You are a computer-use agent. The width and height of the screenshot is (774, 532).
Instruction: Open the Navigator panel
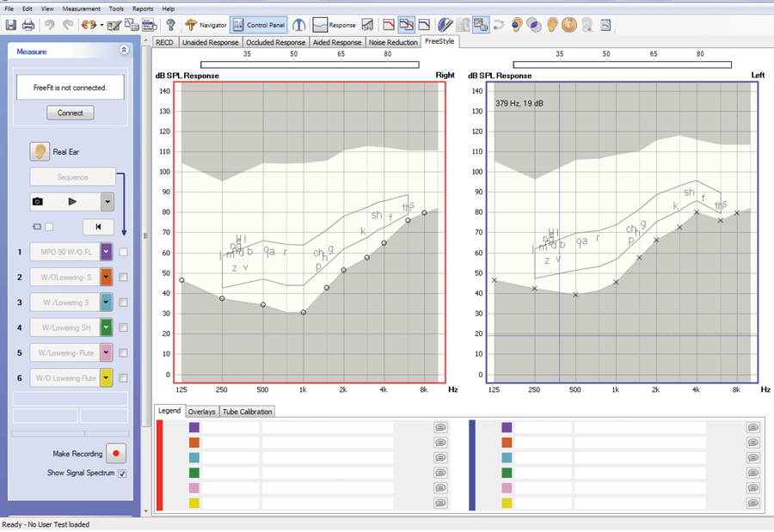click(206, 25)
